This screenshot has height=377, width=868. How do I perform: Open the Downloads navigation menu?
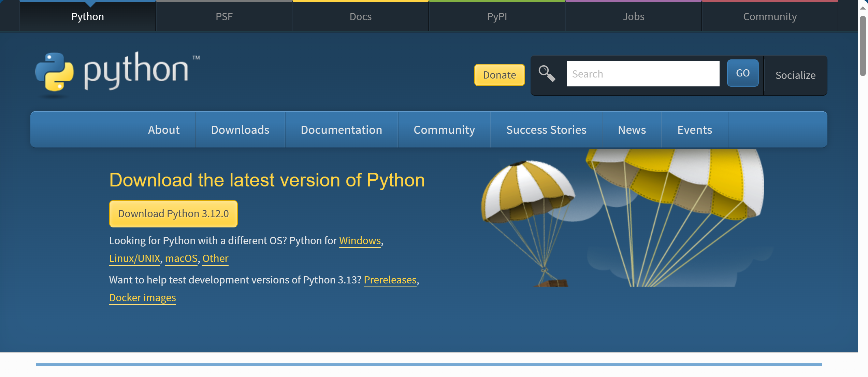tap(240, 130)
